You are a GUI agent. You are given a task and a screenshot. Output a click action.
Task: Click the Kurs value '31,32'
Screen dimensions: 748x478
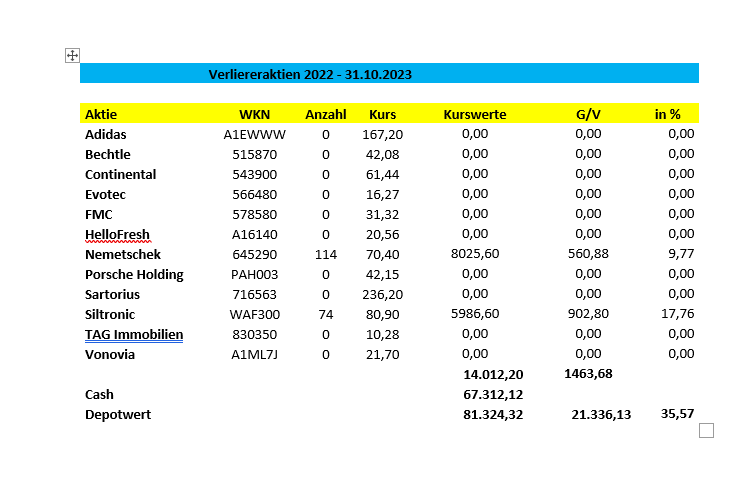click(x=383, y=215)
